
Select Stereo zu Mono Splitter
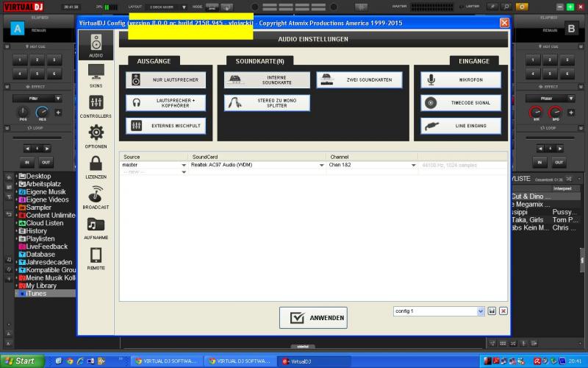pyautogui.click(x=267, y=103)
